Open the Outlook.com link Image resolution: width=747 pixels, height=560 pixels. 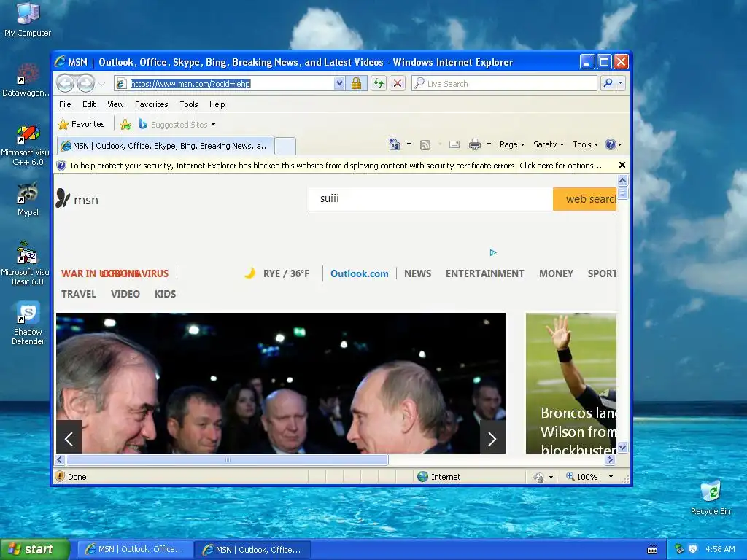pyautogui.click(x=359, y=273)
